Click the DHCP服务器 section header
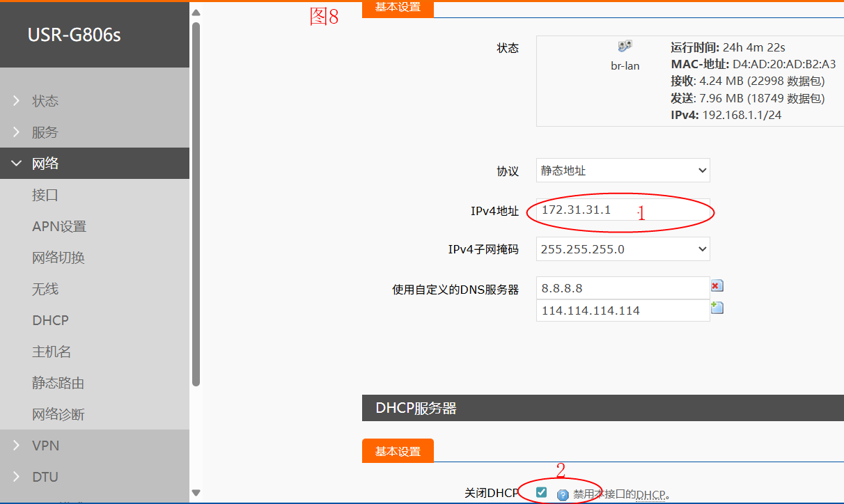 pyautogui.click(x=603, y=408)
